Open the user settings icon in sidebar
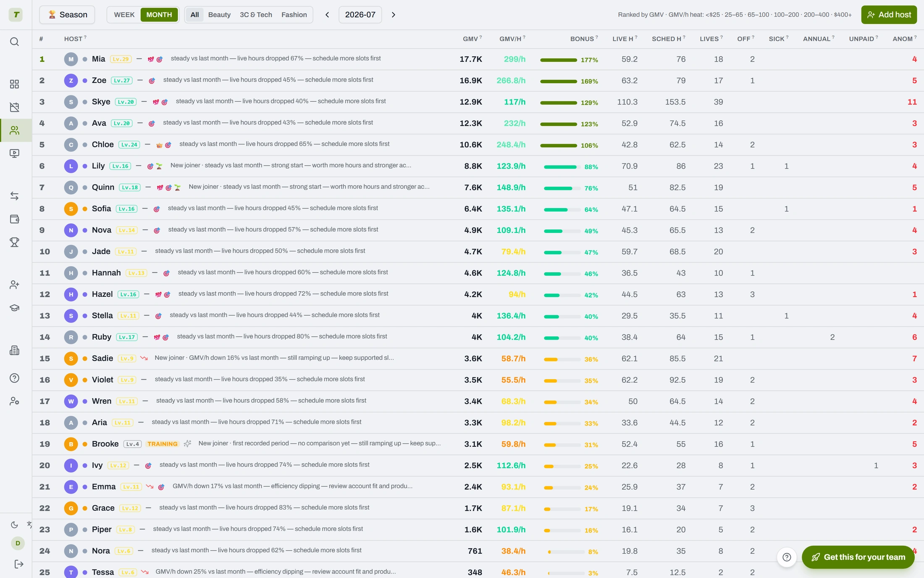Viewport: 924px width, 578px height. (x=14, y=401)
